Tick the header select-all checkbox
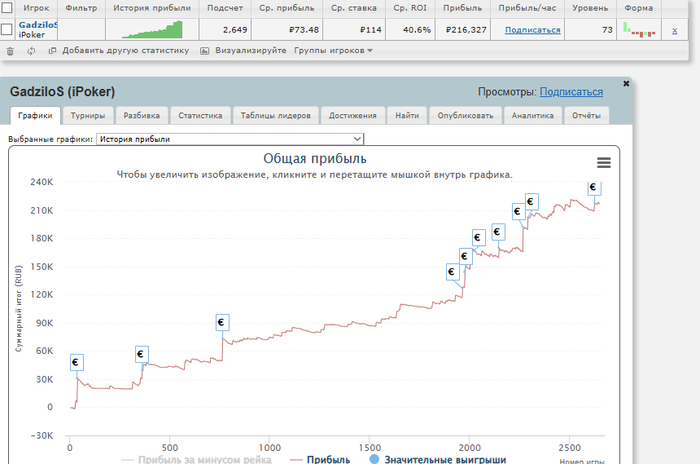 tap(7, 8)
